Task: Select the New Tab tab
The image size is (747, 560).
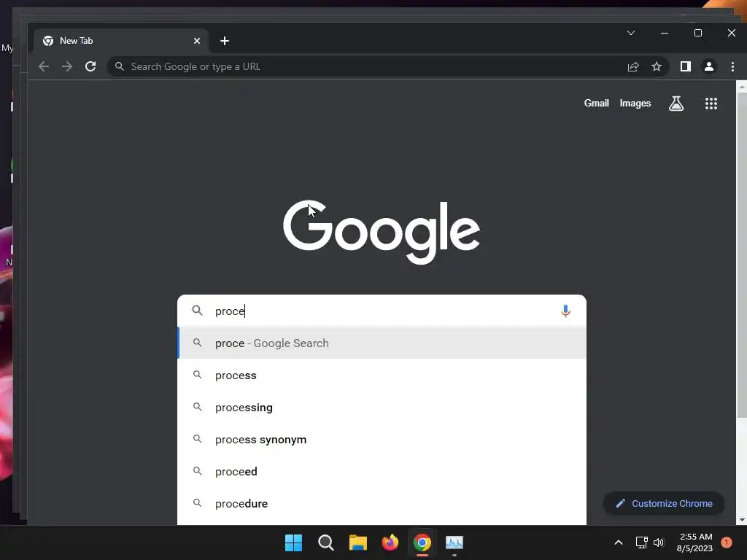Action: point(121,41)
